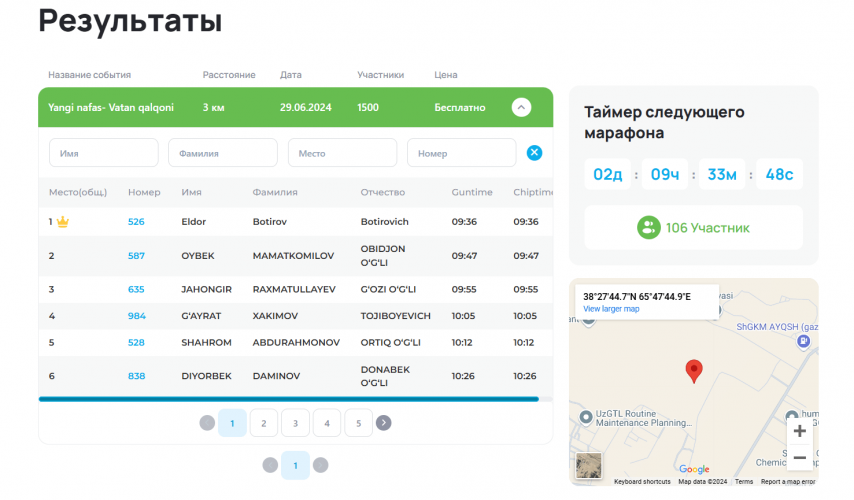The width and height of the screenshot is (854, 500).
Task: Switch map to the satellite imagery thumbnail
Action: (x=589, y=466)
